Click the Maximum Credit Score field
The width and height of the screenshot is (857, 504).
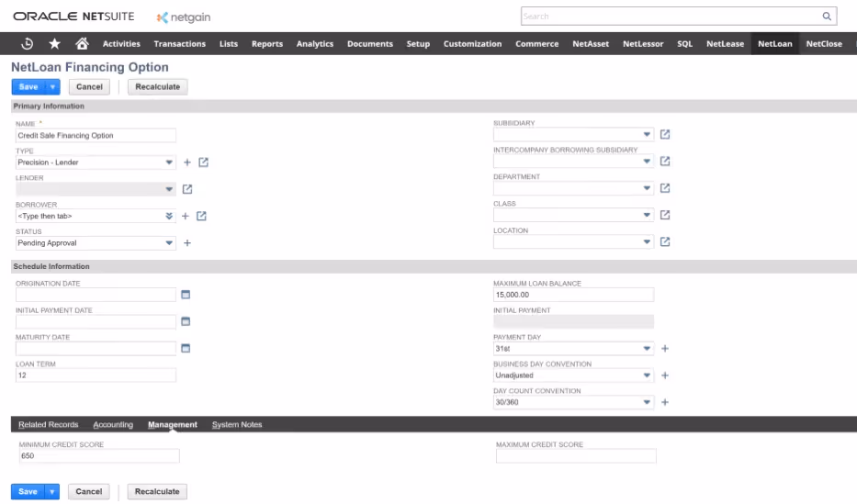576,456
